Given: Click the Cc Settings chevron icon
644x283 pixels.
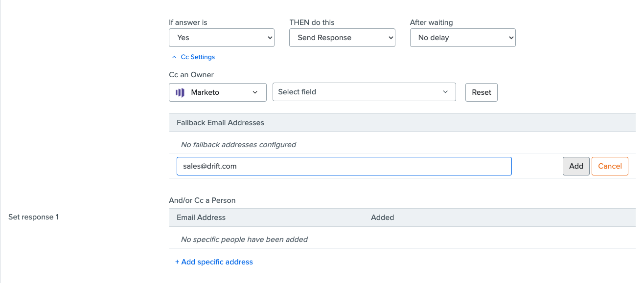Looking at the screenshot, I should (x=174, y=57).
